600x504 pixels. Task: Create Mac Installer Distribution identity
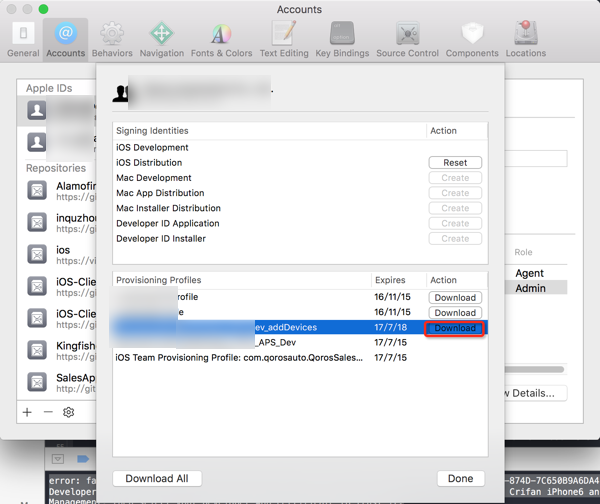tap(455, 208)
